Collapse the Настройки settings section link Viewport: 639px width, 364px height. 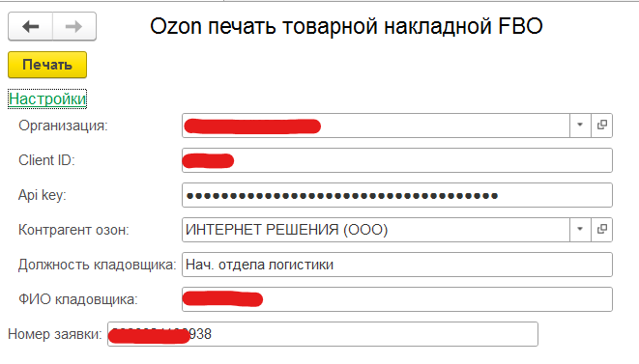(x=47, y=98)
